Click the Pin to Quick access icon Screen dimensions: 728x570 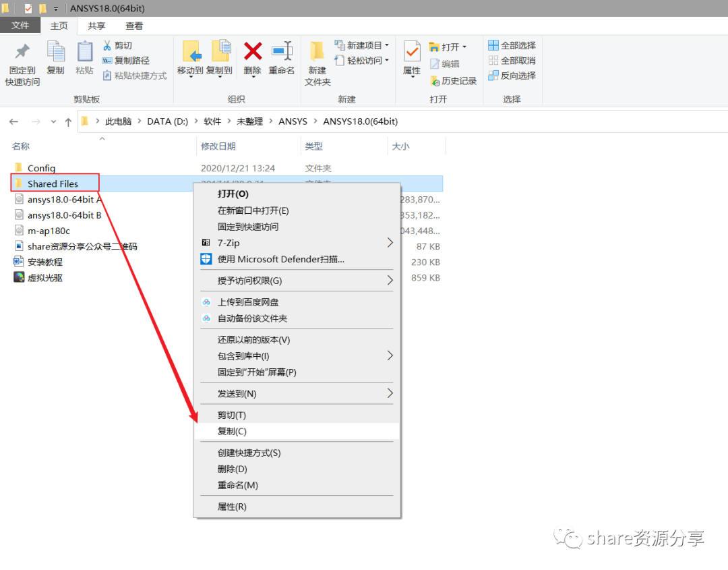22,51
